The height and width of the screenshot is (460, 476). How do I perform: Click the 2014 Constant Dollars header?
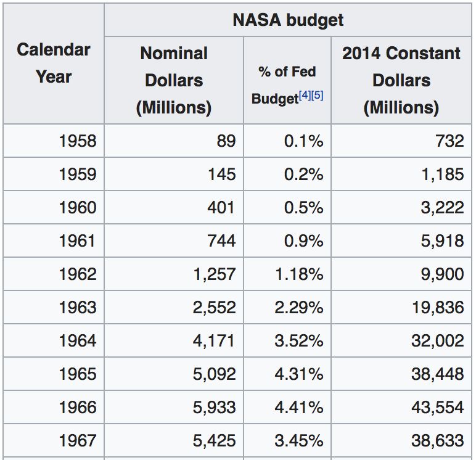pos(401,80)
